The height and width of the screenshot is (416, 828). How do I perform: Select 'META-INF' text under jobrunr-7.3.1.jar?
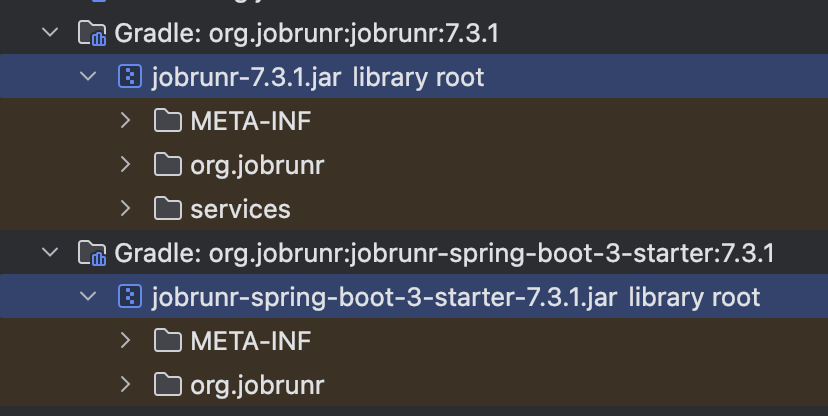[251, 121]
